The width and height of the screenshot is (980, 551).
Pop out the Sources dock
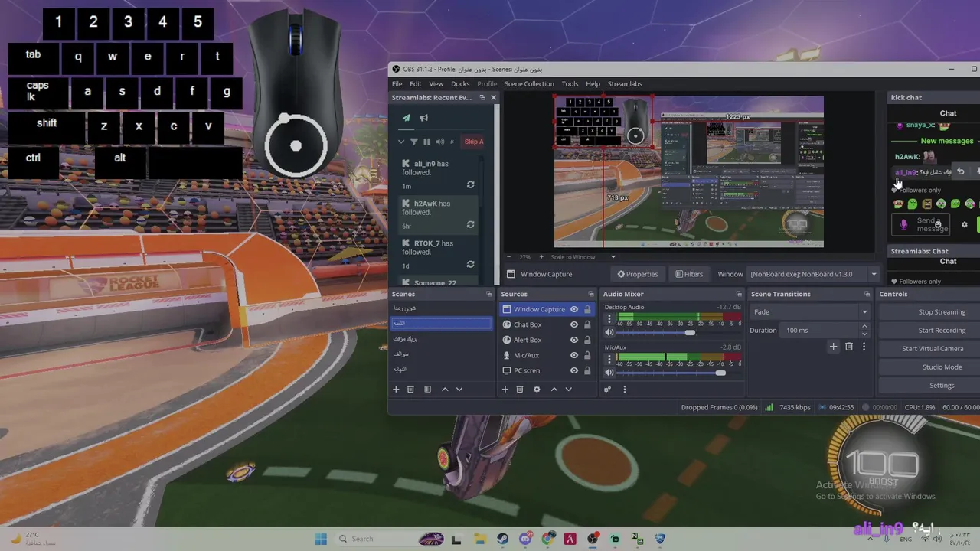pos(591,294)
